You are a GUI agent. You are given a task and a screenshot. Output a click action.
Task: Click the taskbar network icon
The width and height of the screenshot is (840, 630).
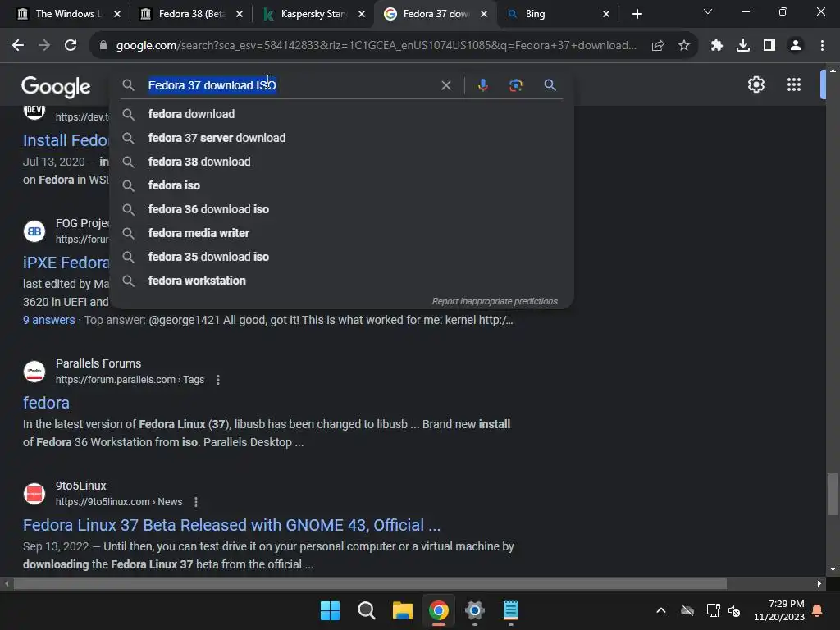point(713,610)
